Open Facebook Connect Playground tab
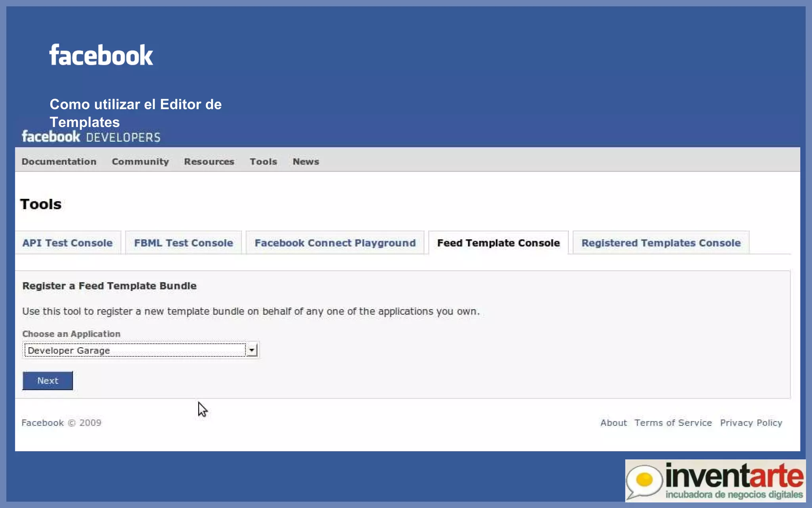 335,242
